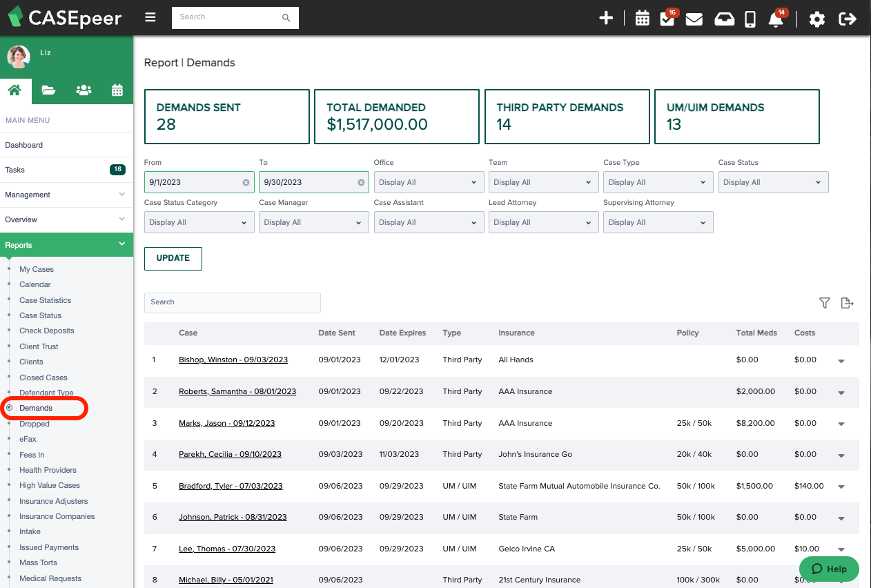Click the plus add-new icon

tap(606, 18)
